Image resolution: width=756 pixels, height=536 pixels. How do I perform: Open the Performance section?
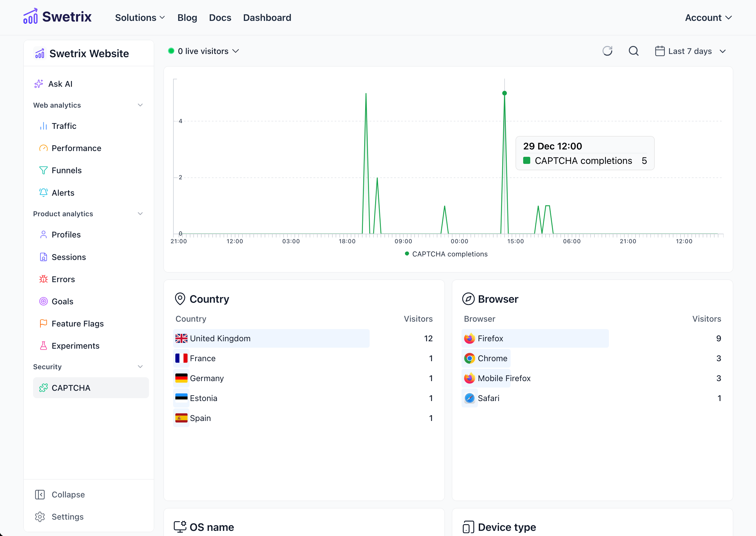[76, 148]
